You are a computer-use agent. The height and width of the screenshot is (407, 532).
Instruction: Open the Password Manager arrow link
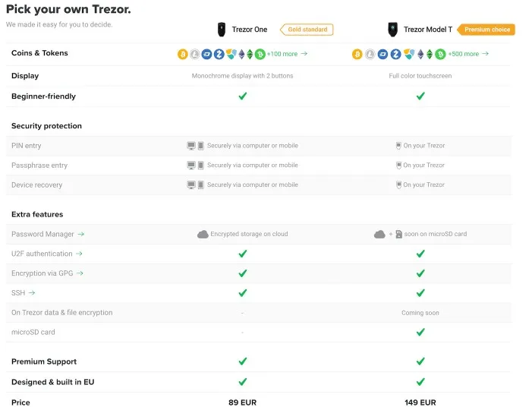tap(80, 234)
